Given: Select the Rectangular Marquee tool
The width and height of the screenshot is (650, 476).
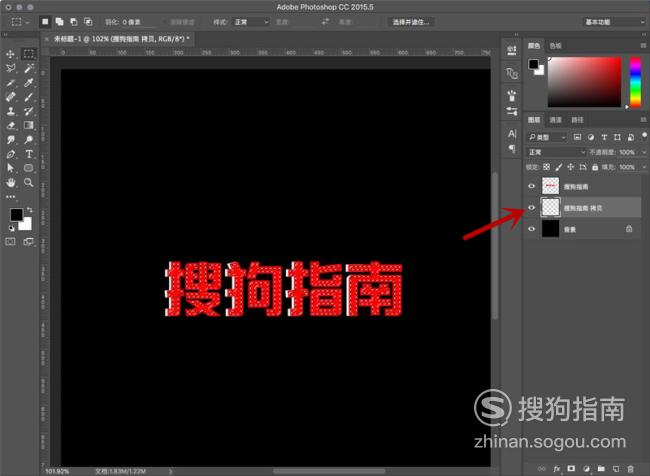Looking at the screenshot, I should pos(29,54).
